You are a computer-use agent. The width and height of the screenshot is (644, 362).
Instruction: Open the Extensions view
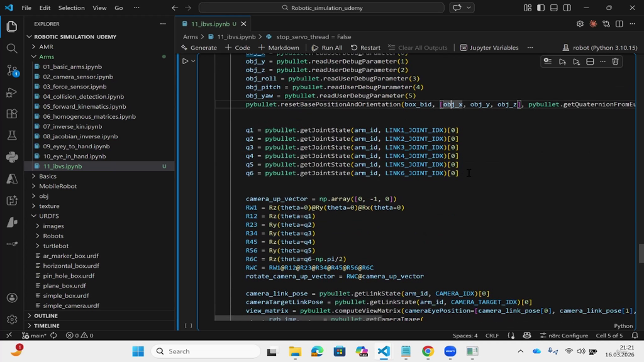(12, 114)
